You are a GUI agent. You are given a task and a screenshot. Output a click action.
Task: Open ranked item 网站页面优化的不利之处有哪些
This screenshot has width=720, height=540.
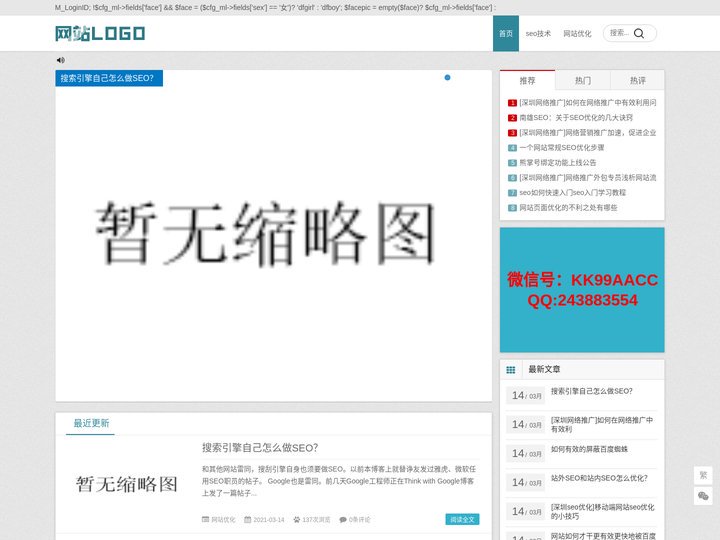tap(568, 208)
